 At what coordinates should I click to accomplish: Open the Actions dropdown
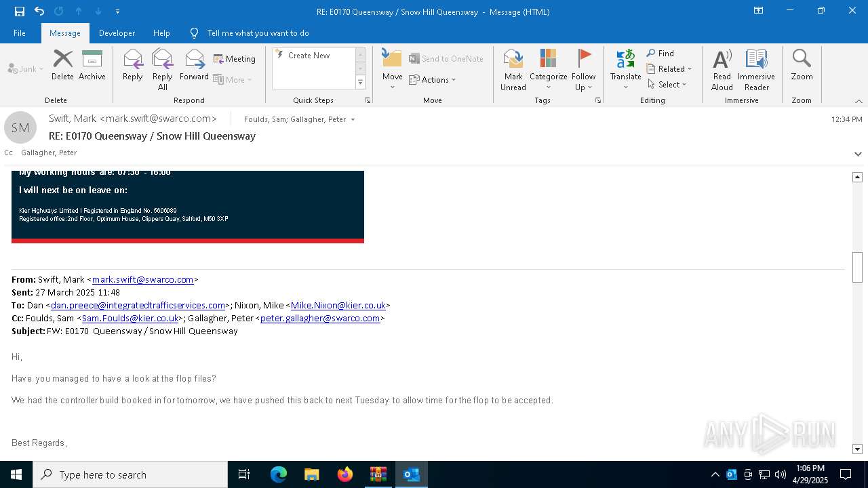coord(433,79)
